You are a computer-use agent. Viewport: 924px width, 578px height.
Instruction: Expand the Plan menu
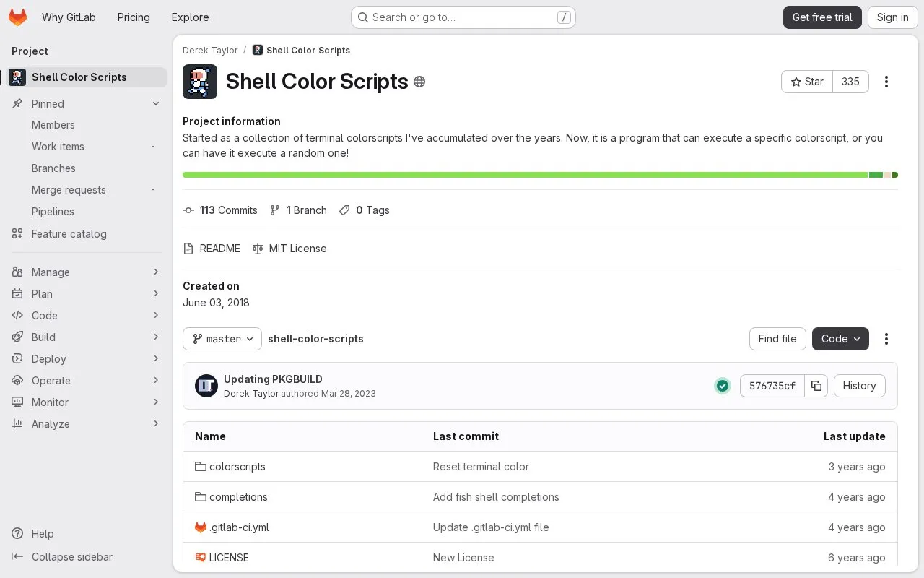pyautogui.click(x=87, y=294)
